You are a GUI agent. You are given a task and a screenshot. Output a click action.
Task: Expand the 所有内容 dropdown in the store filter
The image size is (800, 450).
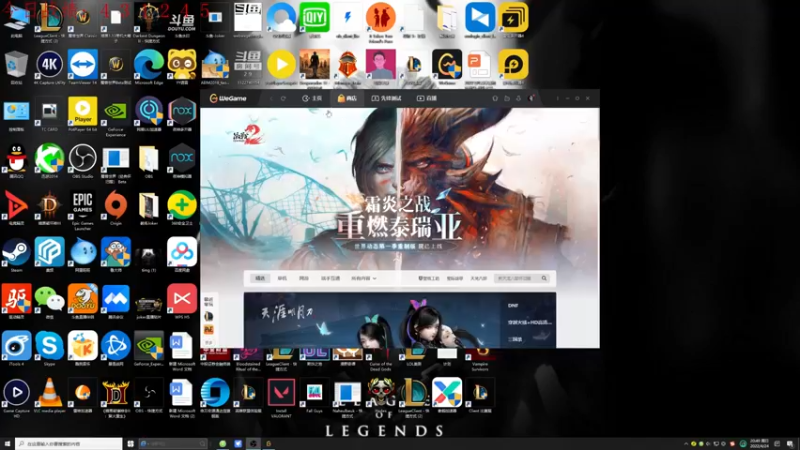(363, 279)
